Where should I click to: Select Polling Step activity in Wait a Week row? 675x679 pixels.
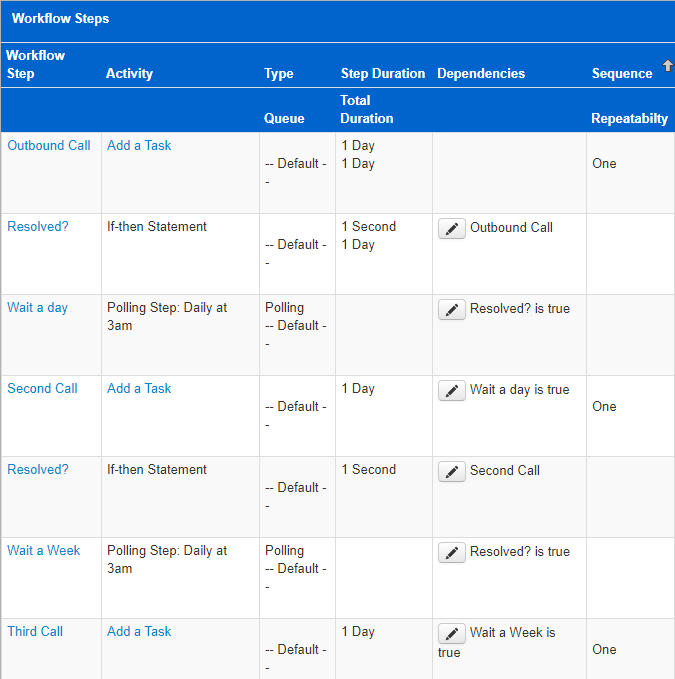pos(167,559)
